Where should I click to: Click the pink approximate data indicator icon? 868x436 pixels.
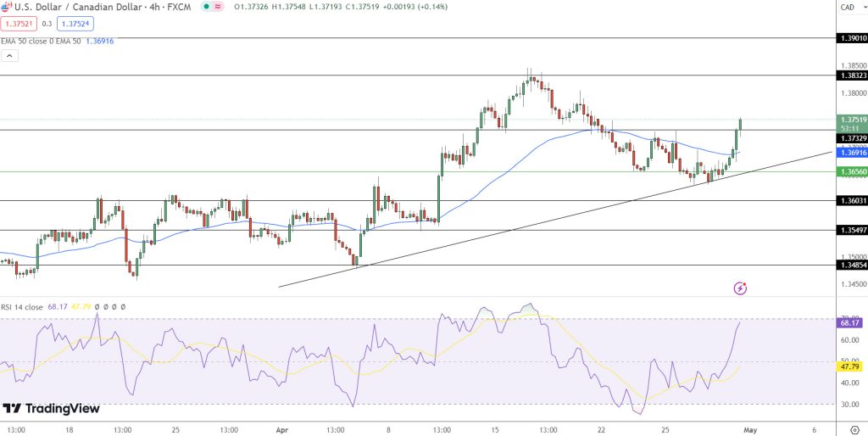pyautogui.click(x=218, y=7)
